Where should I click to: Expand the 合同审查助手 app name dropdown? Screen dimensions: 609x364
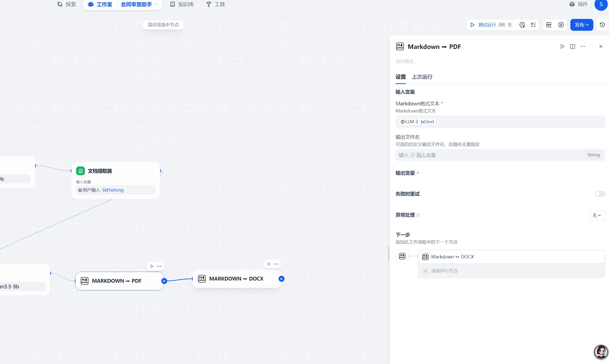coord(139,4)
